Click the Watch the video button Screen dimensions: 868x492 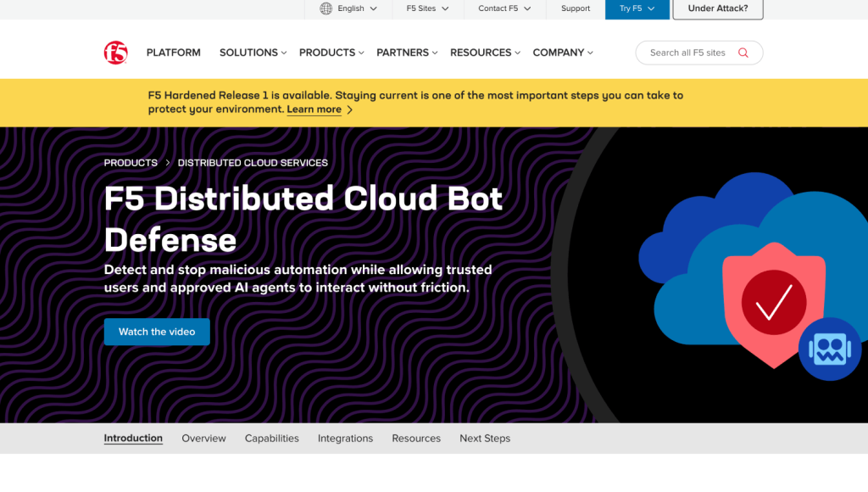[157, 332]
